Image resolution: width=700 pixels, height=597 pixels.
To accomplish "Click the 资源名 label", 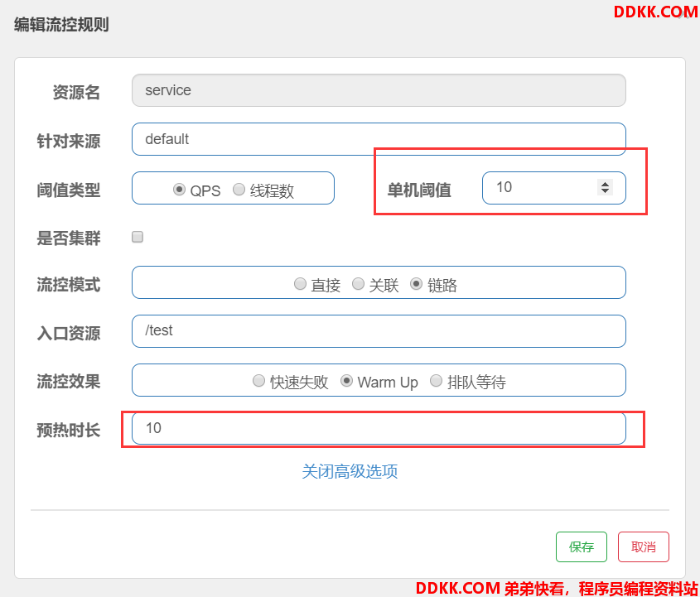I will [77, 93].
